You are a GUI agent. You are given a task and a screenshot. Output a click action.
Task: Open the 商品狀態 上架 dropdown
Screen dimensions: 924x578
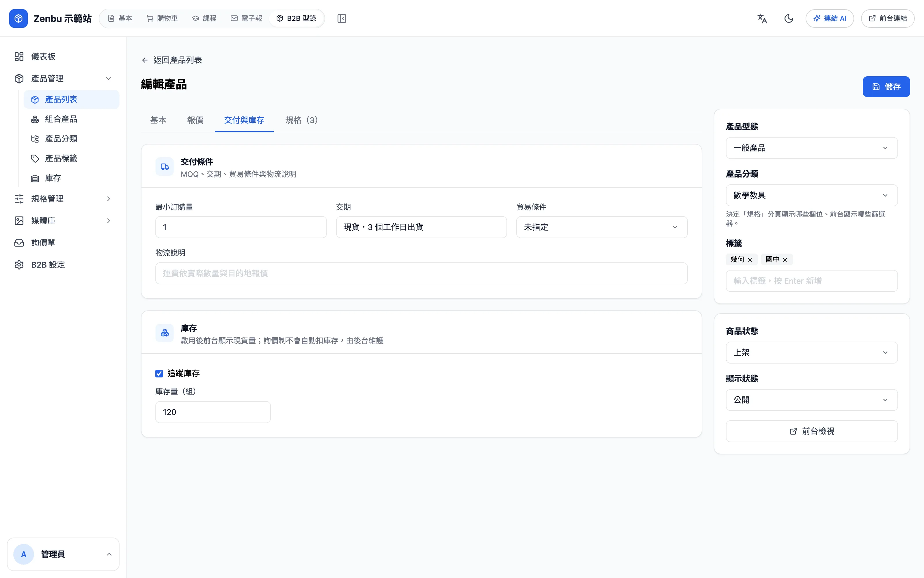812,353
